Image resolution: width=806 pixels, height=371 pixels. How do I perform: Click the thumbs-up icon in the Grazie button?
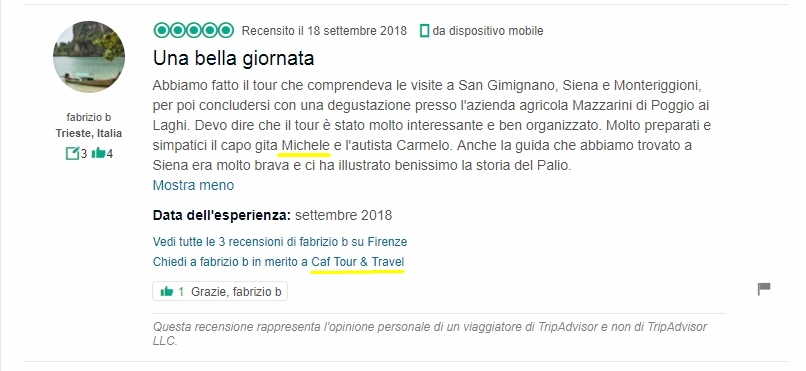[167, 292]
